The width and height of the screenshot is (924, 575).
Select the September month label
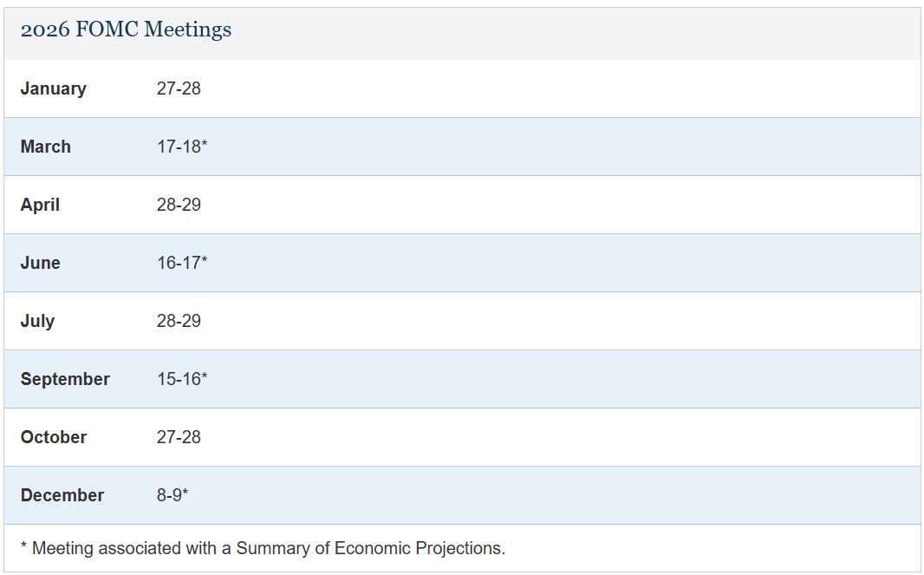click(65, 379)
